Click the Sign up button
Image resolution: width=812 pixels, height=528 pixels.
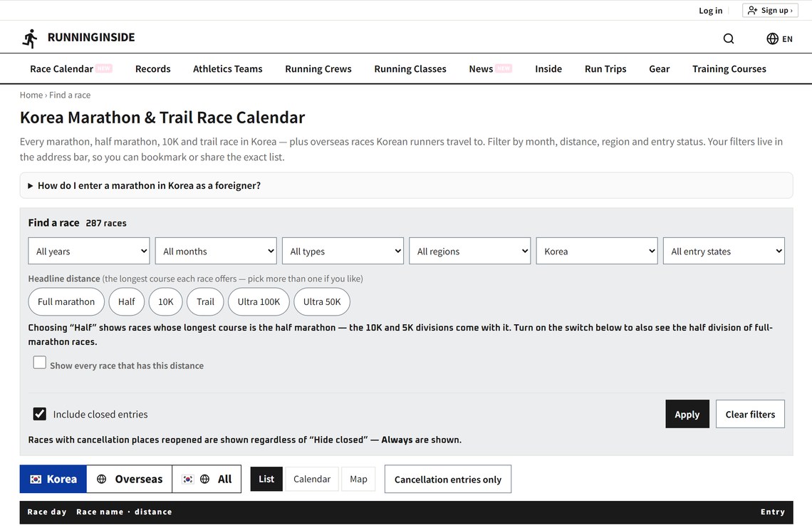coord(770,11)
